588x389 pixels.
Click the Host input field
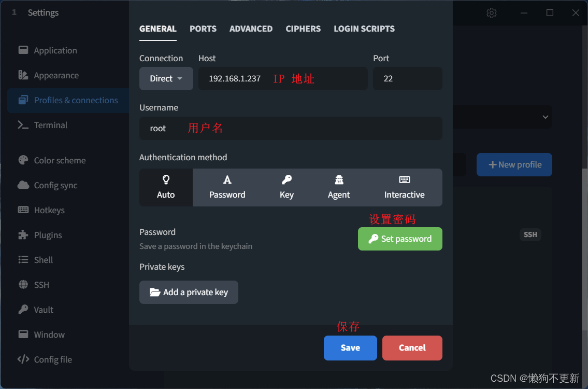283,78
